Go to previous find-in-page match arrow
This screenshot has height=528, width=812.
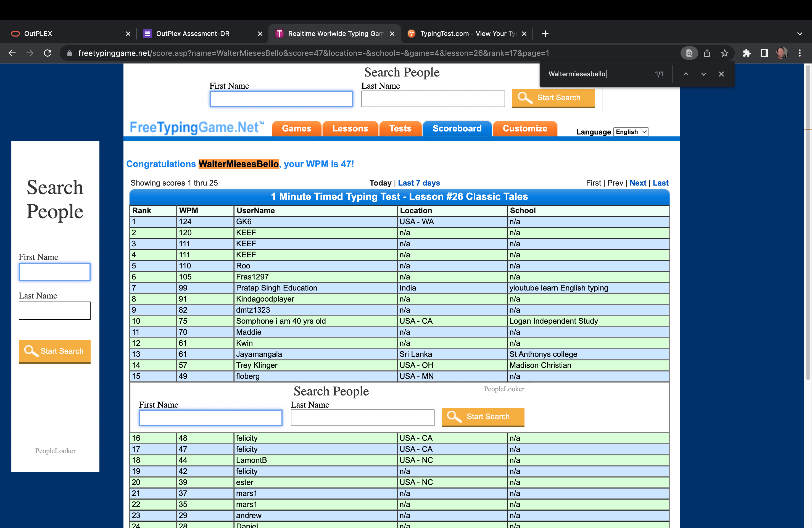(x=686, y=74)
